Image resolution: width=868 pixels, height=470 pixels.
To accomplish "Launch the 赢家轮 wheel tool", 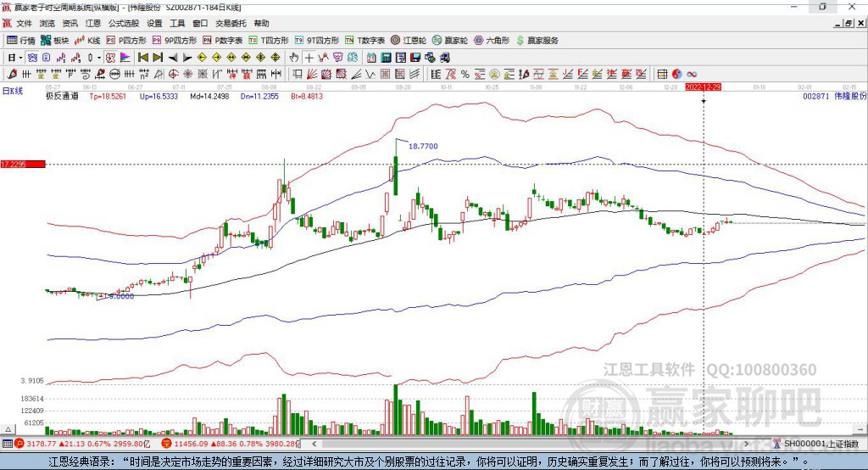I will [x=450, y=41].
